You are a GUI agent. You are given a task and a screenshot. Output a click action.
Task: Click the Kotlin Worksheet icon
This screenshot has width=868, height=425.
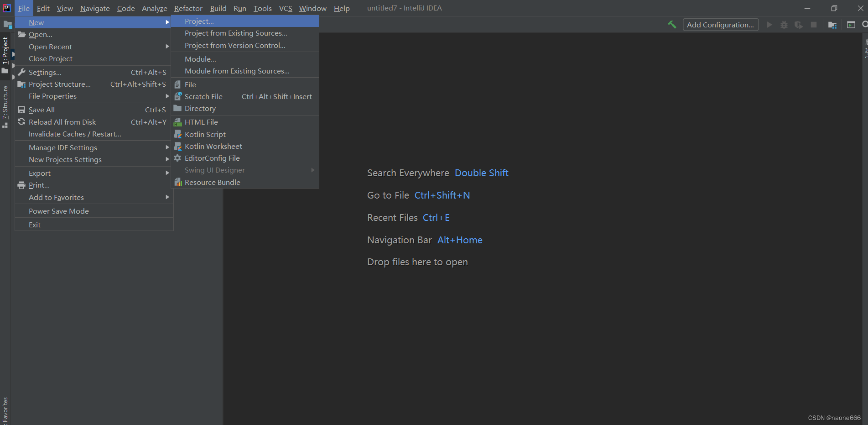(x=178, y=146)
